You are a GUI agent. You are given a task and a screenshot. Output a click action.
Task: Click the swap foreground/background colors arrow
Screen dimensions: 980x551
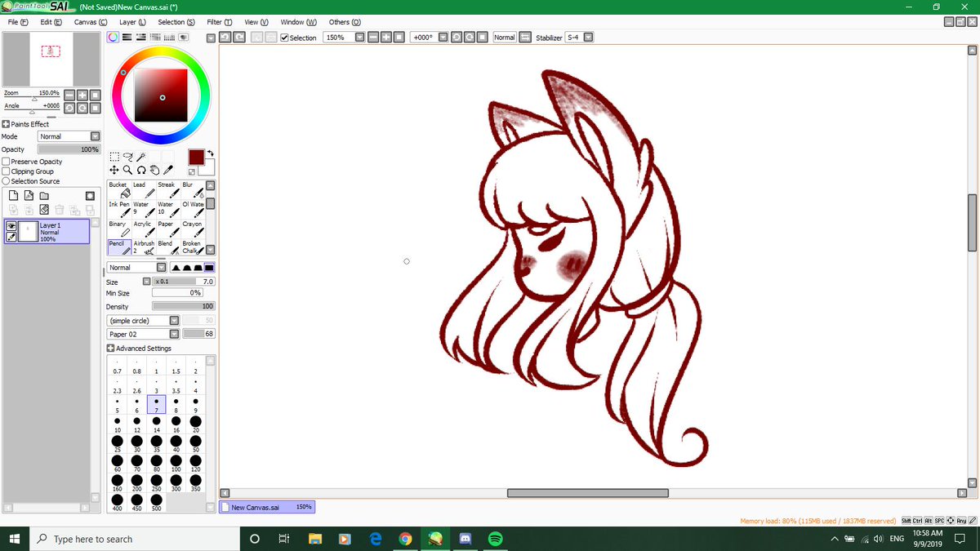[210, 153]
